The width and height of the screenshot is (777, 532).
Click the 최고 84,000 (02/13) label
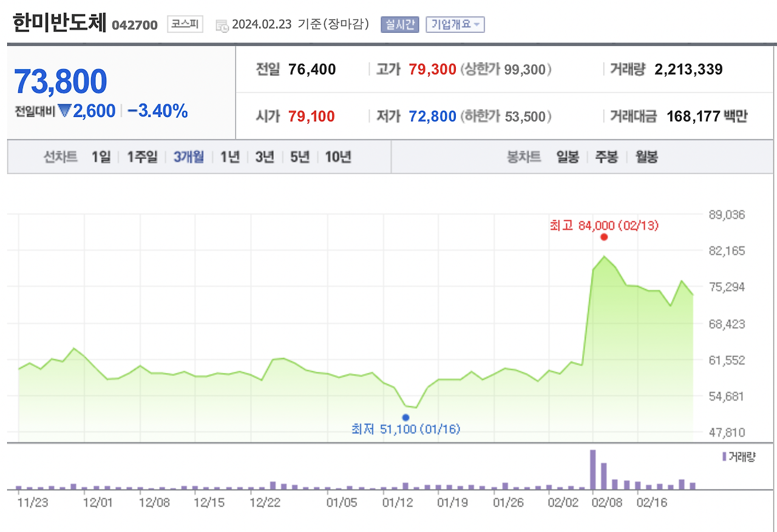(604, 225)
